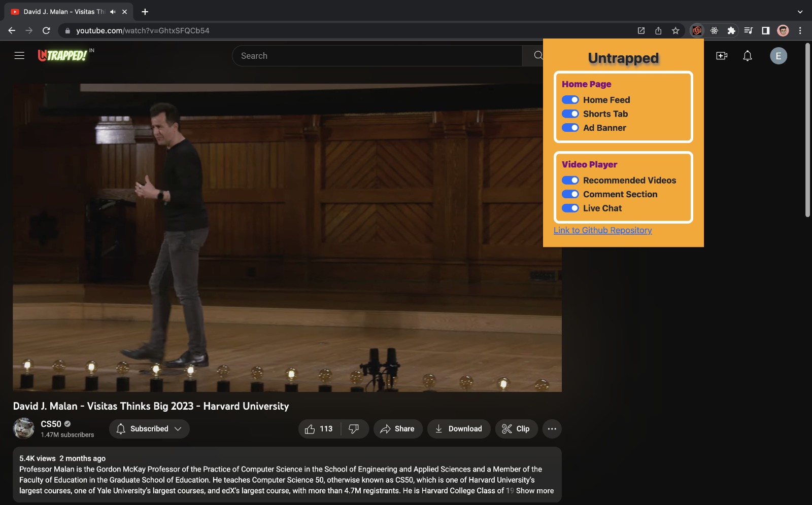The height and width of the screenshot is (505, 812).
Task: Open YouTube notifications bell
Action: (747, 56)
